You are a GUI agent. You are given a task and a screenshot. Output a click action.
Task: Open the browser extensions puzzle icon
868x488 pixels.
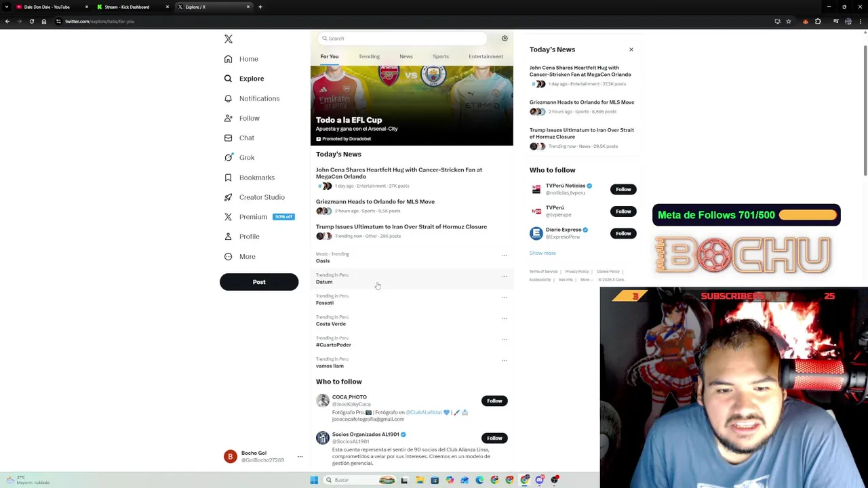click(818, 22)
